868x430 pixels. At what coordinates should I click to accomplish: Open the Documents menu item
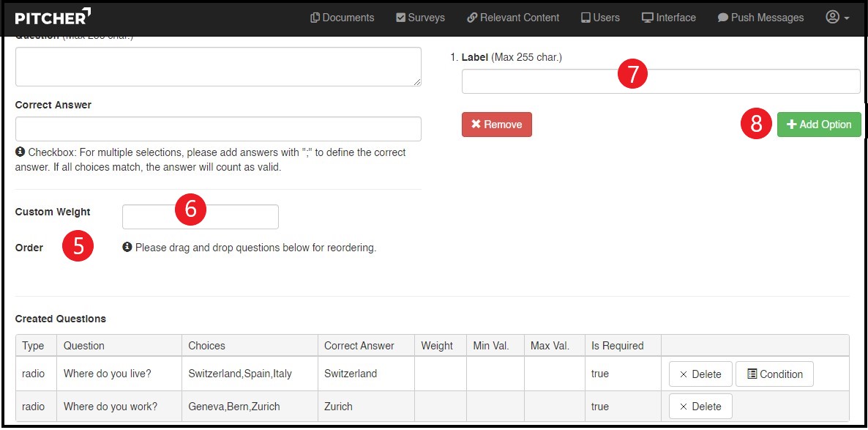tap(342, 18)
